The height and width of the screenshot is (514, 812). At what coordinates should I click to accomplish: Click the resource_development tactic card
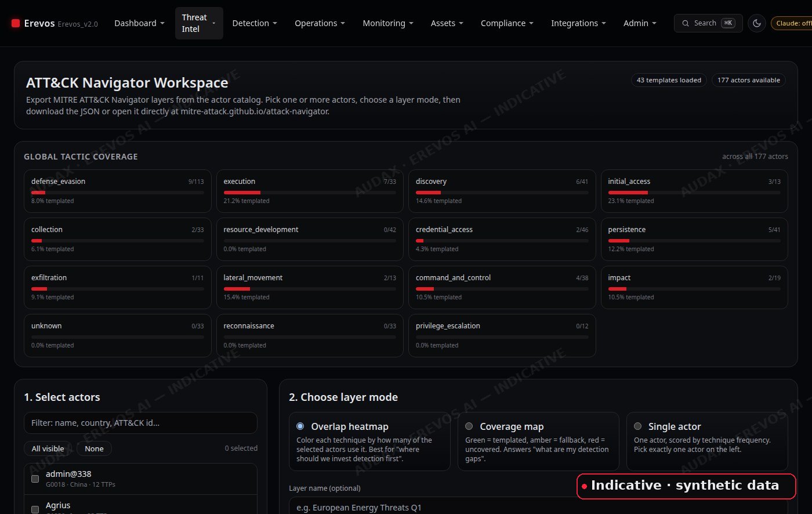click(310, 239)
